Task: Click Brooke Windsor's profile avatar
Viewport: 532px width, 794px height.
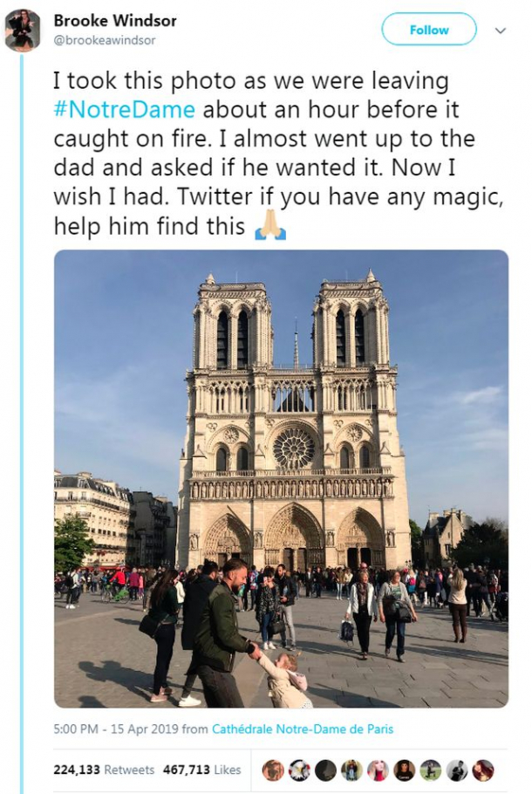Action: pos(23,30)
